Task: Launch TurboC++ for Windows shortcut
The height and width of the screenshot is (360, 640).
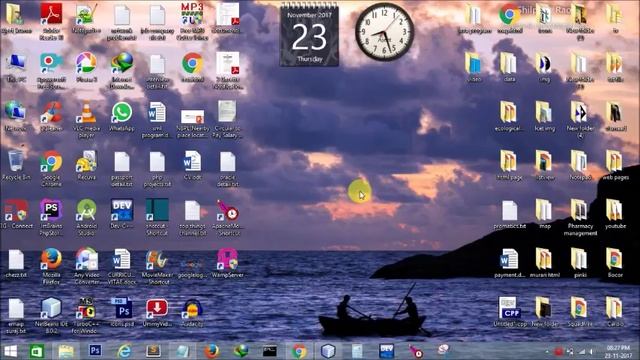Action: 86,315
